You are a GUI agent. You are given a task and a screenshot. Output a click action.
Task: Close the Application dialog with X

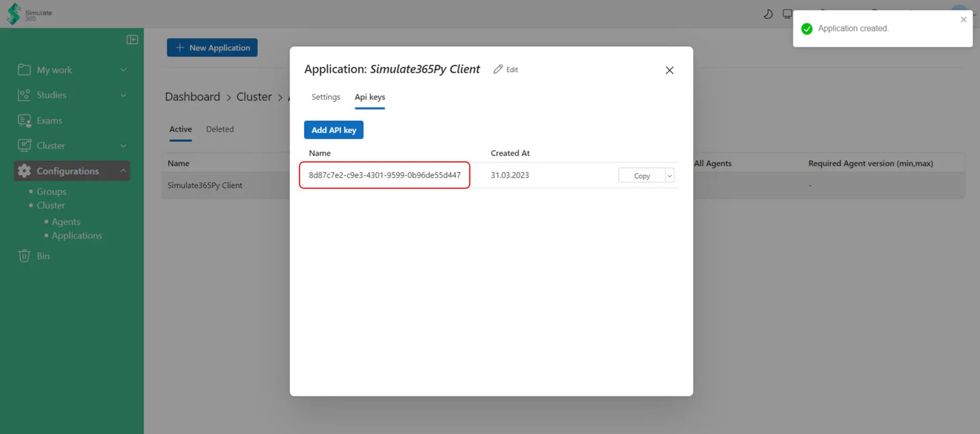[x=670, y=70]
